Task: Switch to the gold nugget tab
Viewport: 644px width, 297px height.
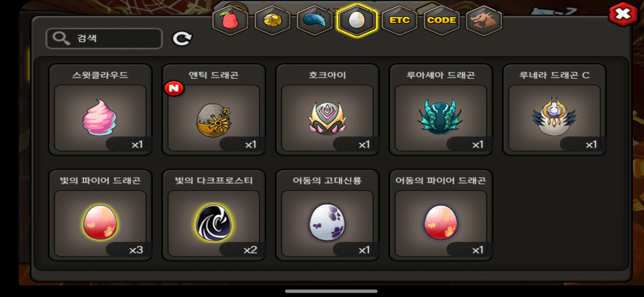Action: pyautogui.click(x=272, y=20)
